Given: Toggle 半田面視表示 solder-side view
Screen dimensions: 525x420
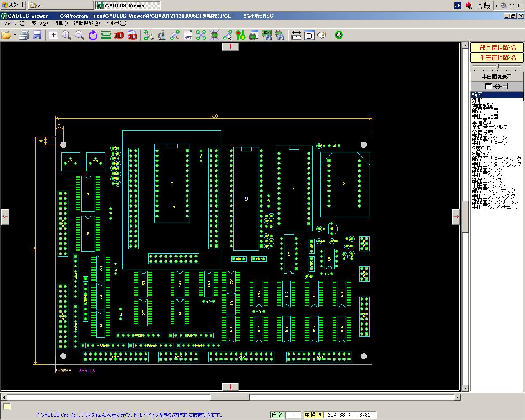Looking at the screenshot, I should pyautogui.click(x=497, y=77).
